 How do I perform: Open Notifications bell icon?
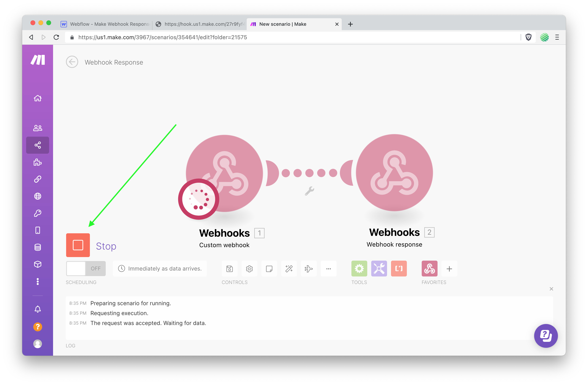pyautogui.click(x=38, y=309)
